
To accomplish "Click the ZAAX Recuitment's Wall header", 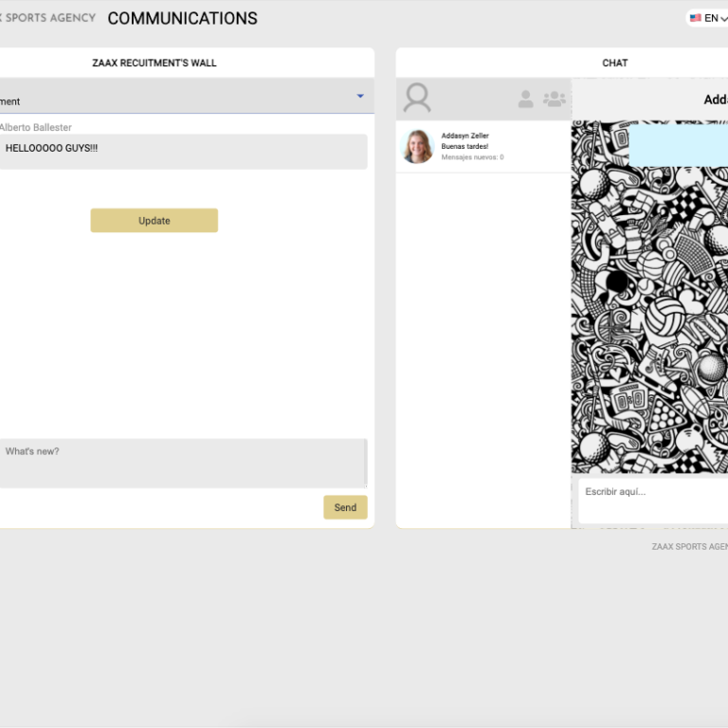I will point(155,63).
